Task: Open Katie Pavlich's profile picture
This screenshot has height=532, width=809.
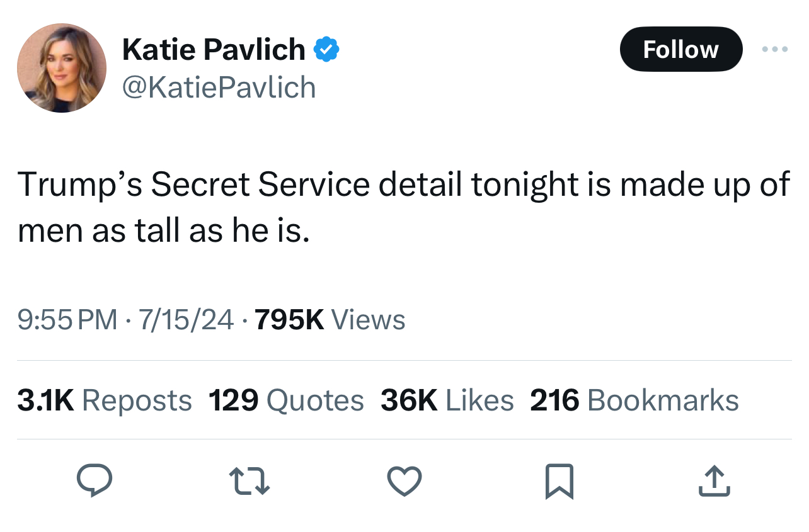Action: click(62, 68)
